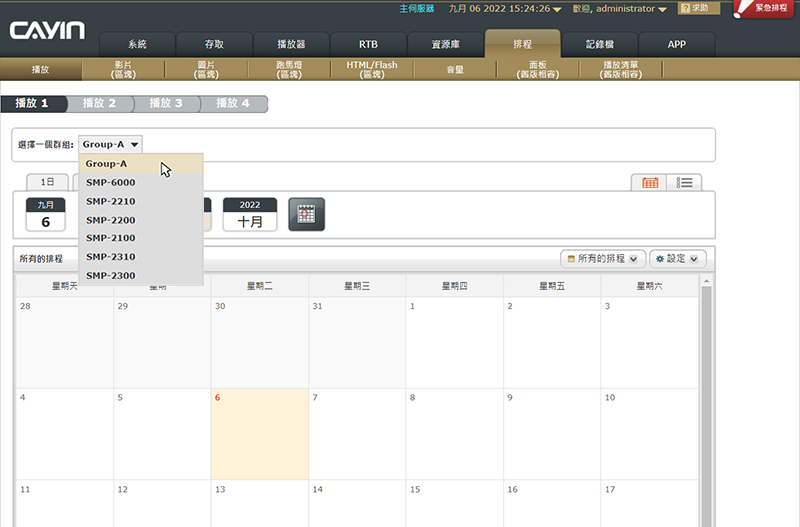Image resolution: width=800 pixels, height=527 pixels.
Task: Open the 排程 main tab
Action: 522,43
